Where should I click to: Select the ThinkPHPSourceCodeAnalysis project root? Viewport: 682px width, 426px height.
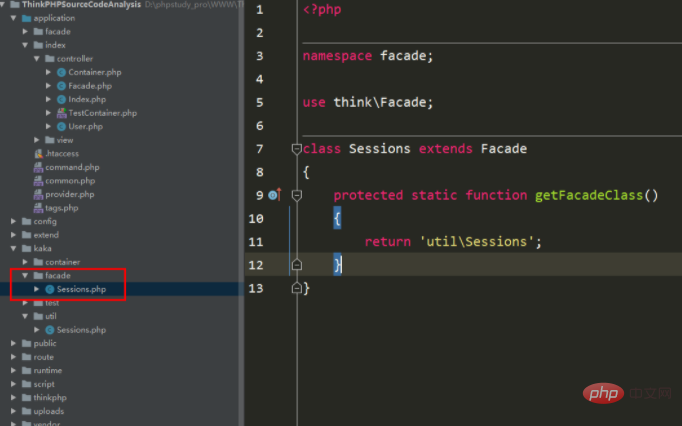click(x=81, y=4)
